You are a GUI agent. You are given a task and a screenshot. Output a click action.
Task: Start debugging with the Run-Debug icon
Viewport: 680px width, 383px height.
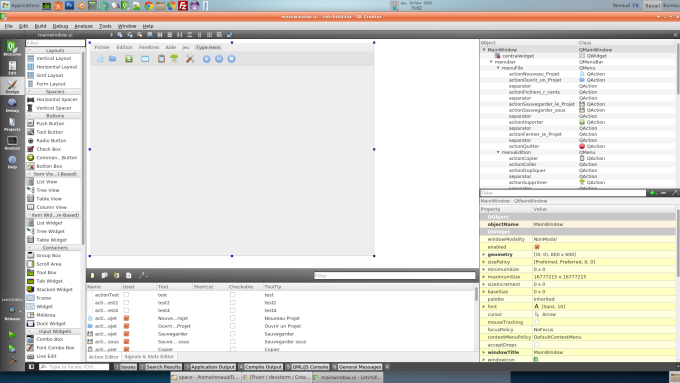[x=12, y=349]
